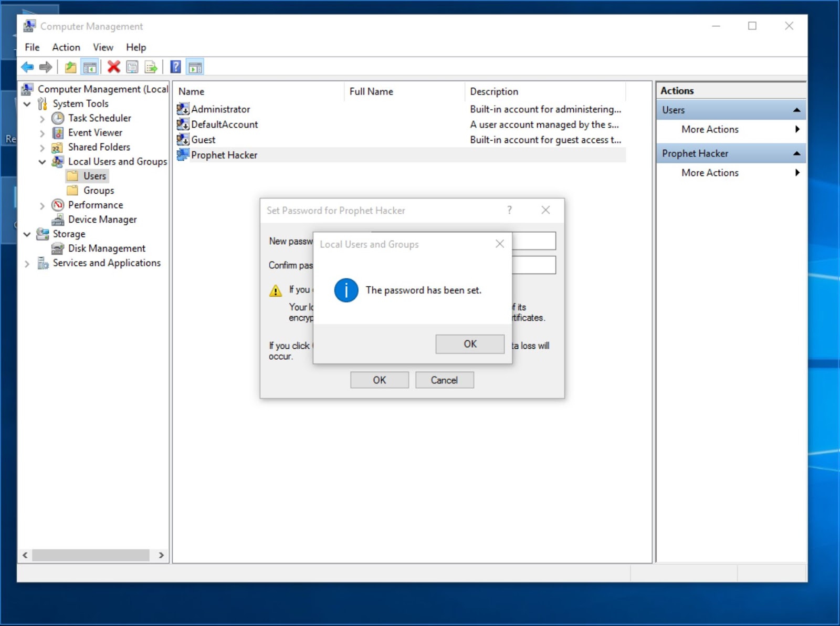Expand Services and Applications node
The width and height of the screenshot is (840, 626).
pyautogui.click(x=27, y=263)
